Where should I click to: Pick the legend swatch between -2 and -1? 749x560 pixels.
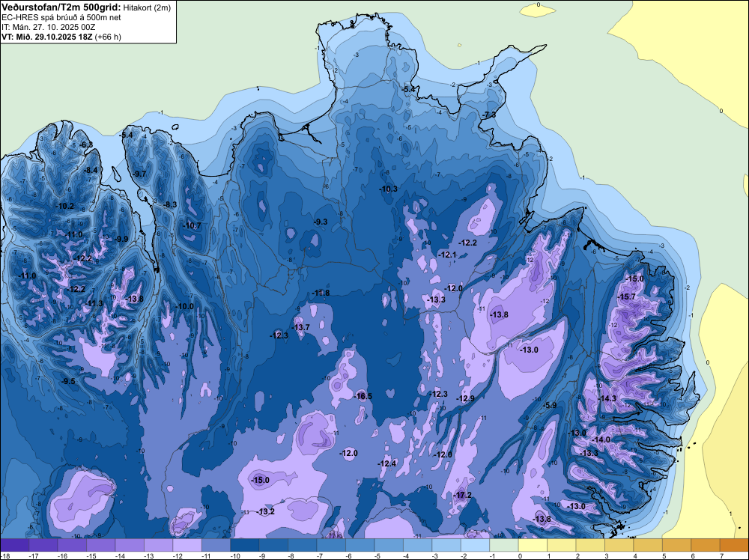(476, 545)
